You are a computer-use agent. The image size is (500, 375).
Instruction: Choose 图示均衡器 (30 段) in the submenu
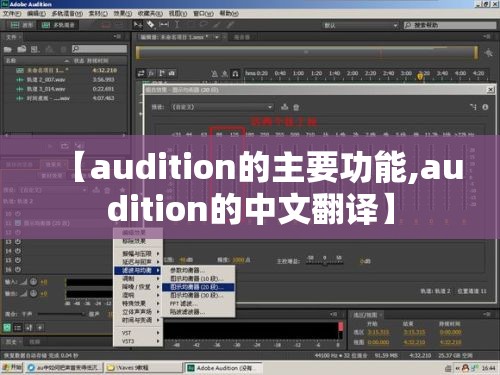coord(198,295)
